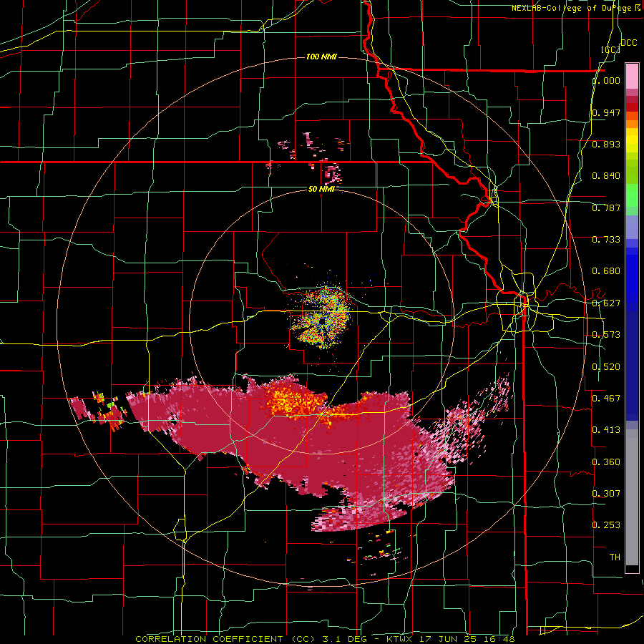Click the NEXLAB-College of DuPage credit text
The height and width of the screenshot is (644, 644).
(577, 8)
